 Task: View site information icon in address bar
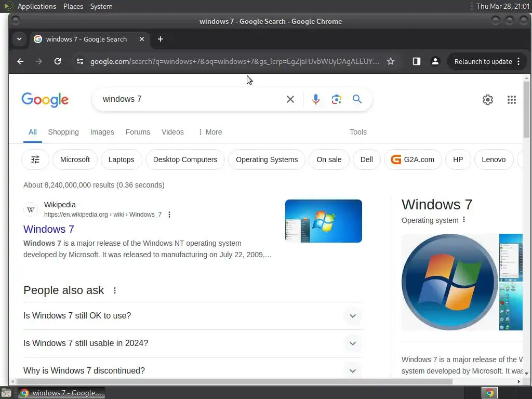coord(80,61)
